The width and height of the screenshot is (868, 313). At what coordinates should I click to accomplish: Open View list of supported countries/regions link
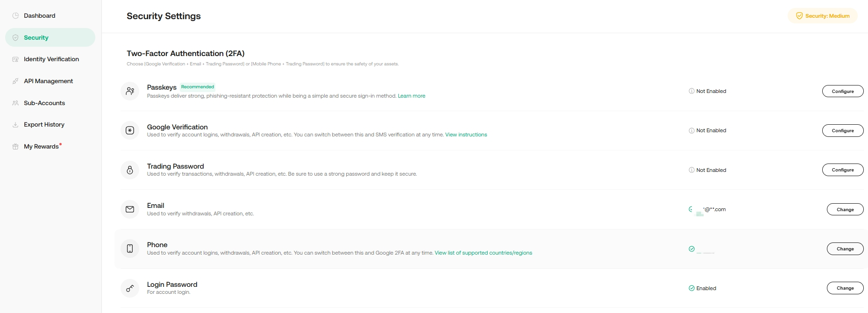click(x=483, y=253)
